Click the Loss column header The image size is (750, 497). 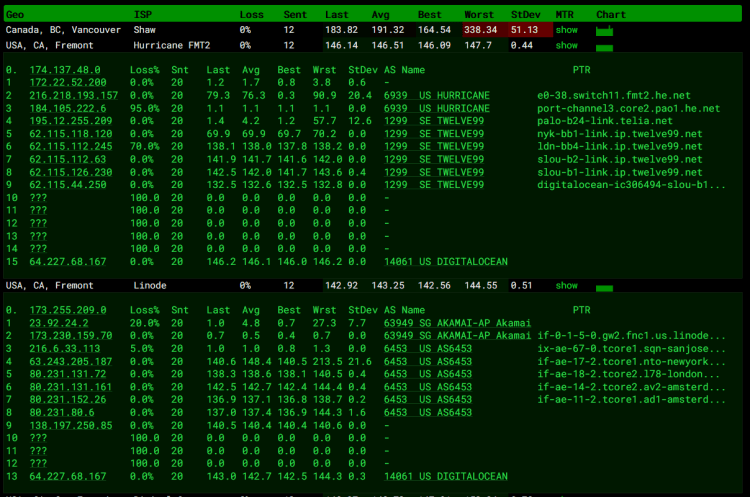coord(252,15)
